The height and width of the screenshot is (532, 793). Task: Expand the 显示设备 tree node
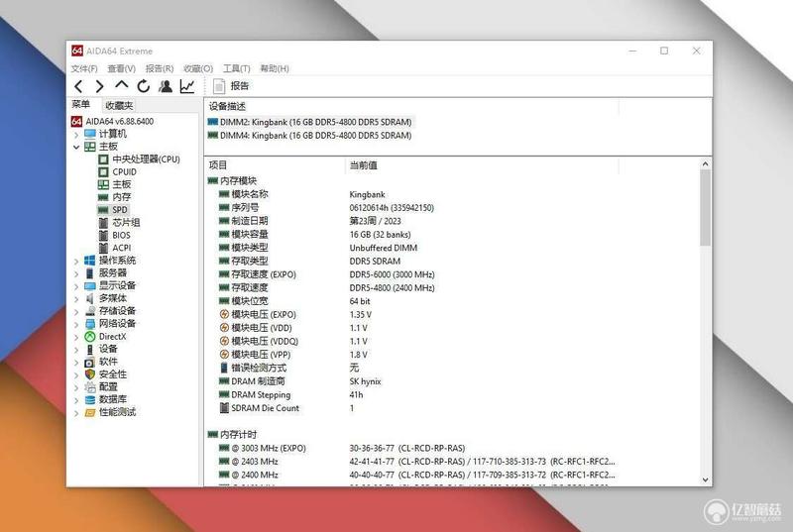(76, 286)
